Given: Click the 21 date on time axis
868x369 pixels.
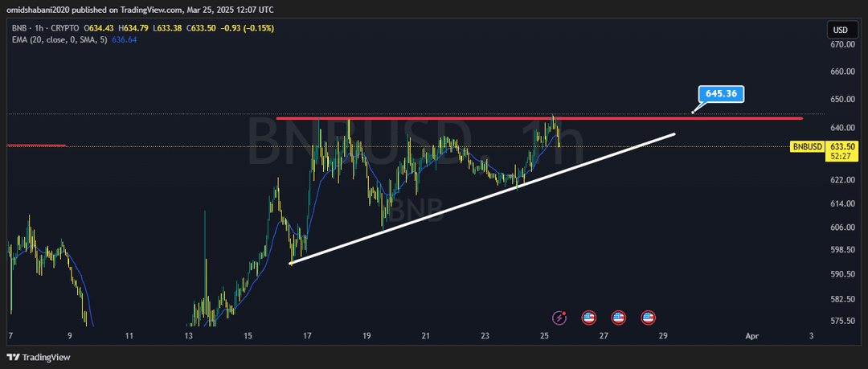Looking at the screenshot, I should coord(426,336).
